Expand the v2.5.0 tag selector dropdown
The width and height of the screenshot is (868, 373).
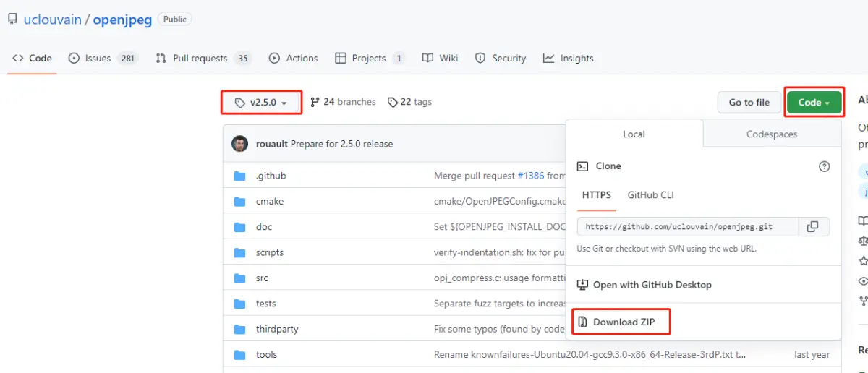[x=261, y=103]
